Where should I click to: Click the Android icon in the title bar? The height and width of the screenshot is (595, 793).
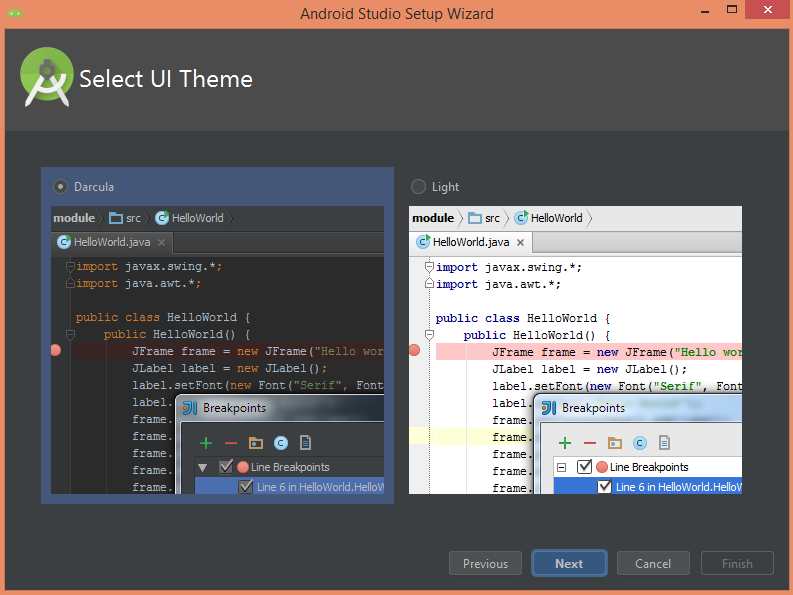pyautogui.click(x=15, y=13)
